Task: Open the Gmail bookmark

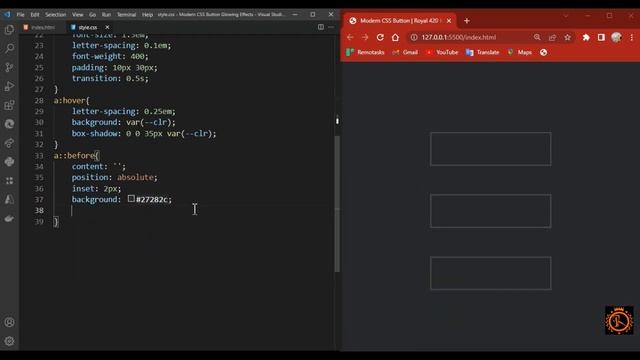Action: [405, 52]
